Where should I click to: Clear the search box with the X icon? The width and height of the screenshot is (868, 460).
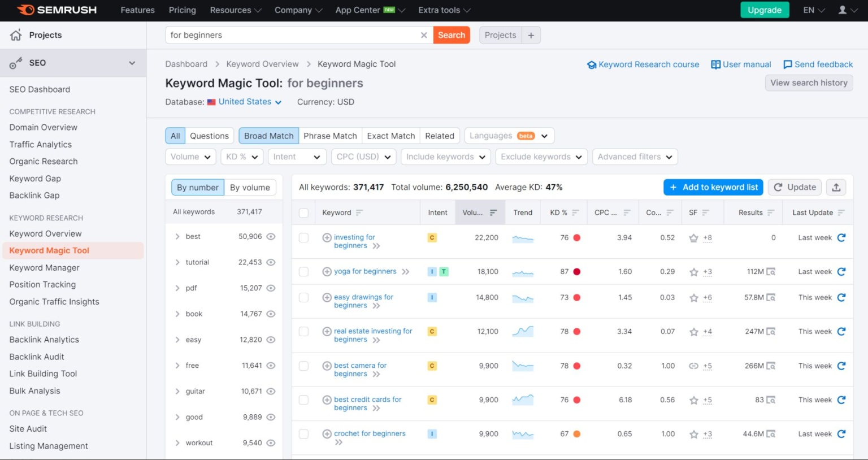[x=424, y=35]
